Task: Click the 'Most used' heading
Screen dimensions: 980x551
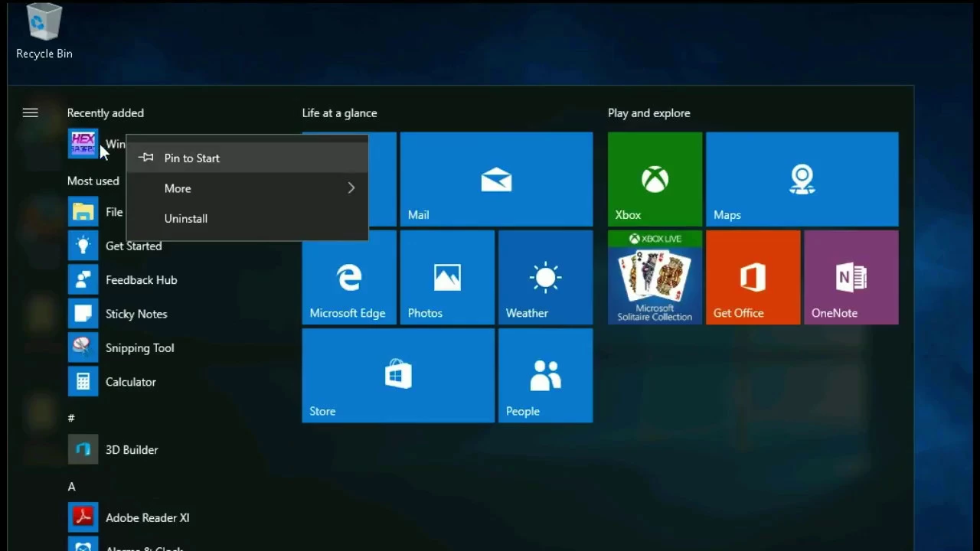Action: coord(93,181)
